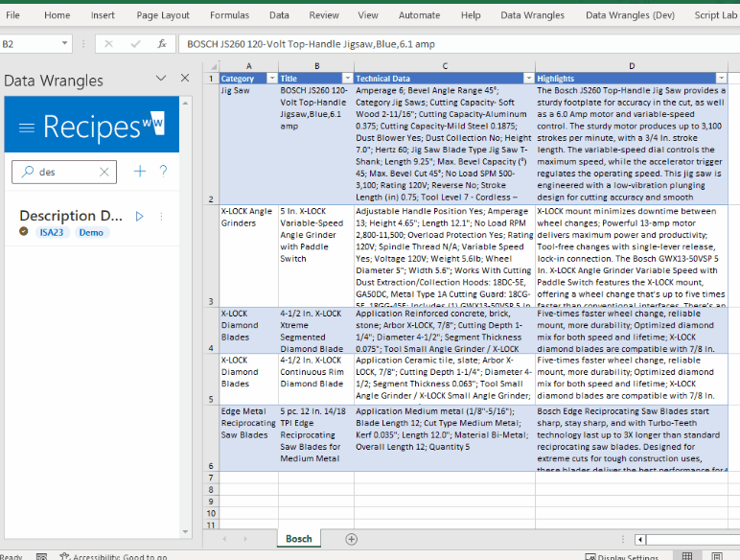The height and width of the screenshot is (560, 740).
Task: Click the macro record status icon
Action: pos(41,556)
